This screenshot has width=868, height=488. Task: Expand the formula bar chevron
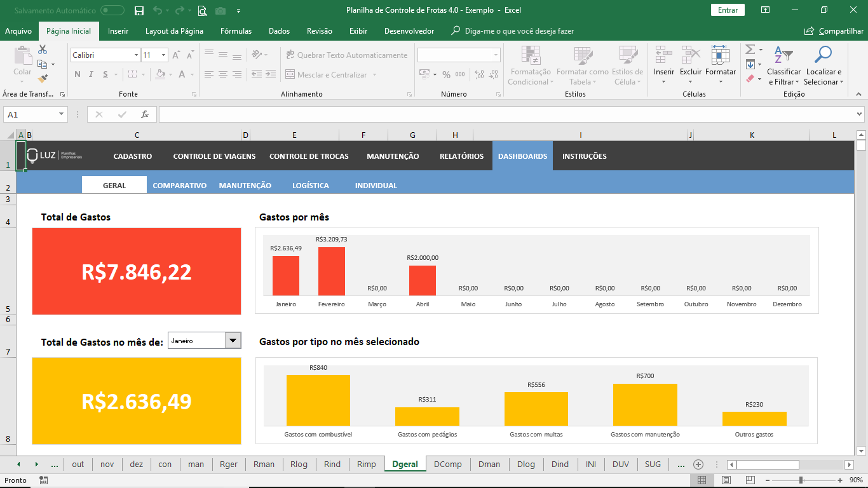[859, 114]
